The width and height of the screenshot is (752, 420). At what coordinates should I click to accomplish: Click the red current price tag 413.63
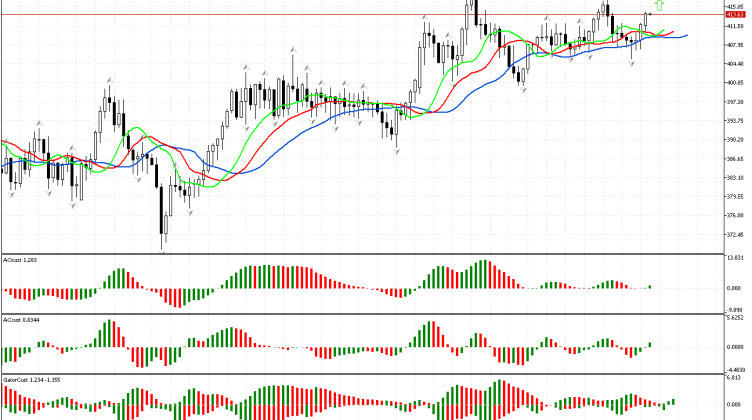pyautogui.click(x=736, y=15)
